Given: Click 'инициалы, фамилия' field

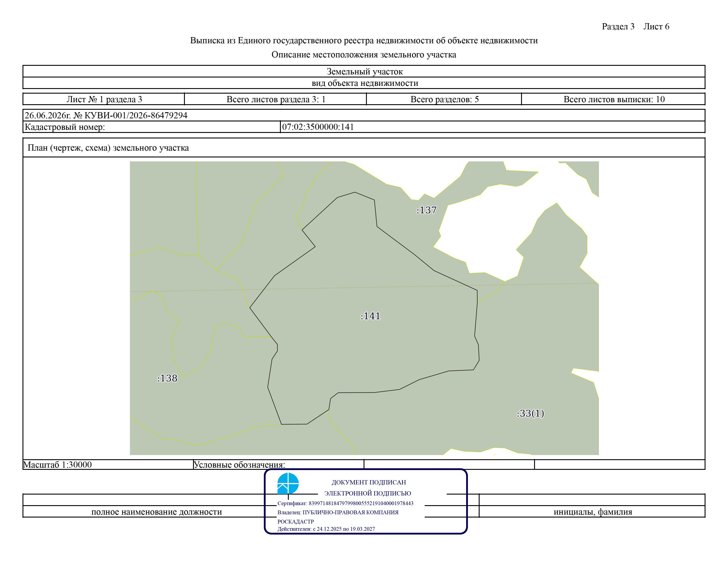Looking at the screenshot, I should tap(593, 512).
